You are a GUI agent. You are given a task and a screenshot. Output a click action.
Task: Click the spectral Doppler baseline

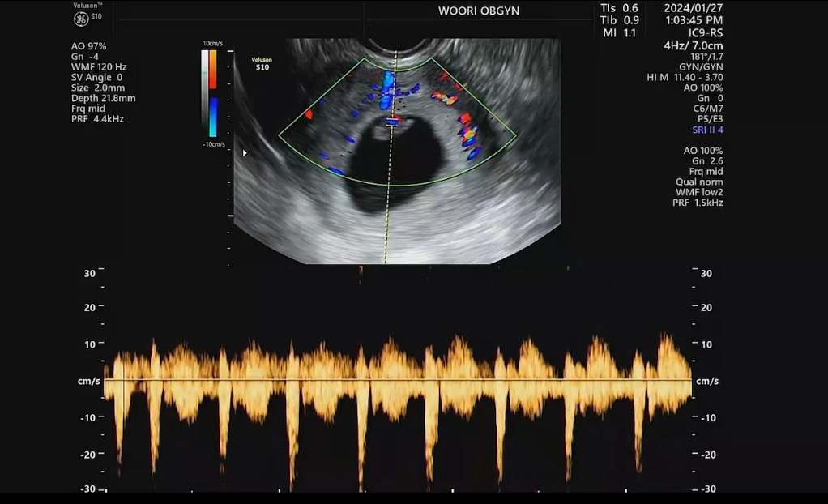click(397, 380)
